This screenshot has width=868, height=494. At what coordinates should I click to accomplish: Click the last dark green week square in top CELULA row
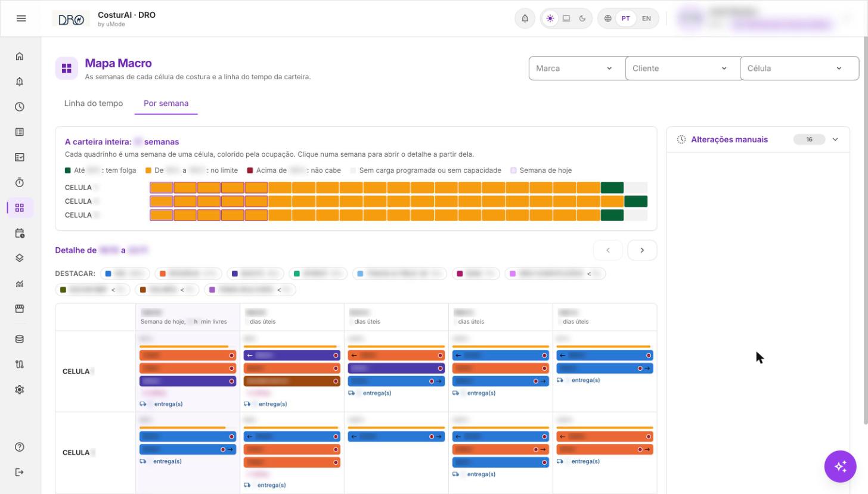[612, 187]
